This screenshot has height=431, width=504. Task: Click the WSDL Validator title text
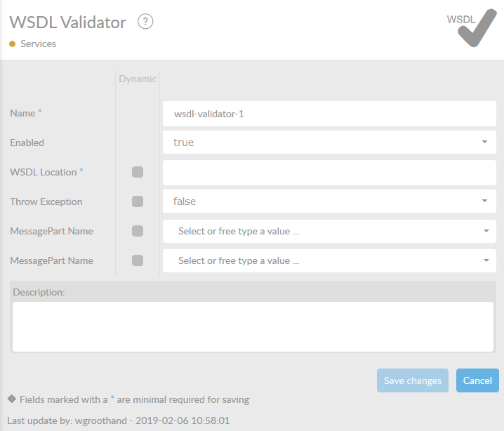pos(68,22)
